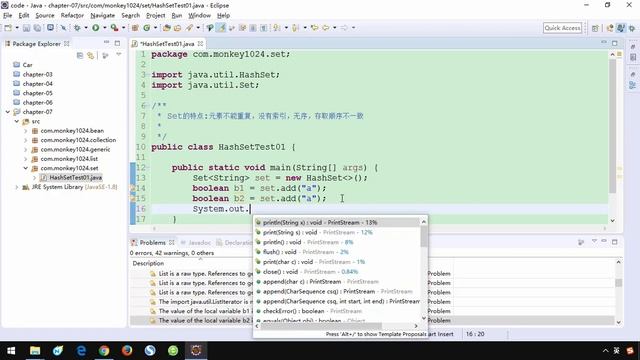The image size is (640, 360).
Task: Click completion popup horizontal scrollbar
Action: 321,326
